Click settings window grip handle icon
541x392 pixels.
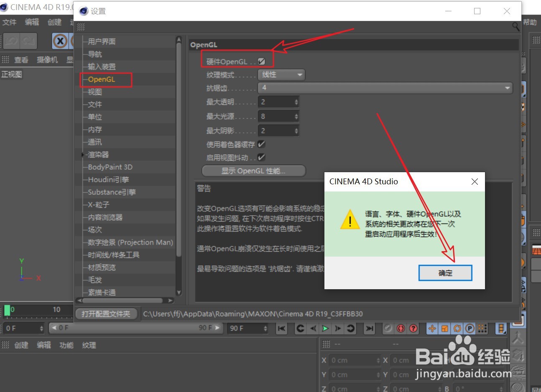(x=81, y=27)
